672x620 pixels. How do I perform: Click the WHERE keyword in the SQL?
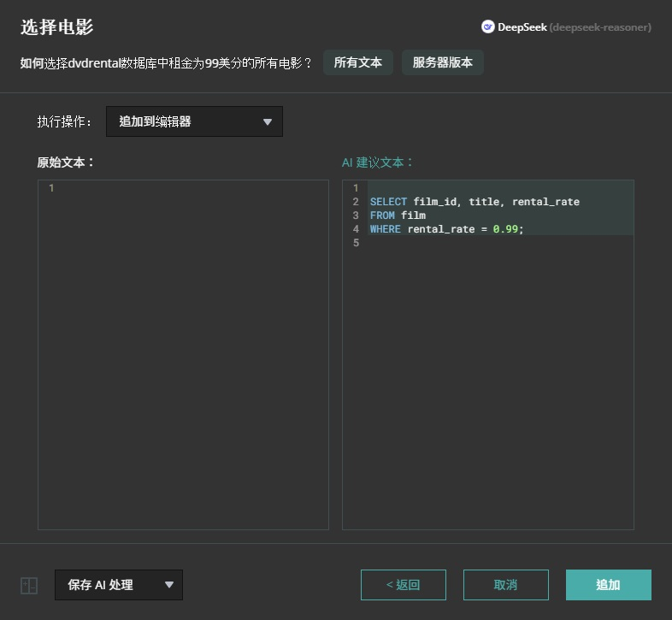(385, 229)
